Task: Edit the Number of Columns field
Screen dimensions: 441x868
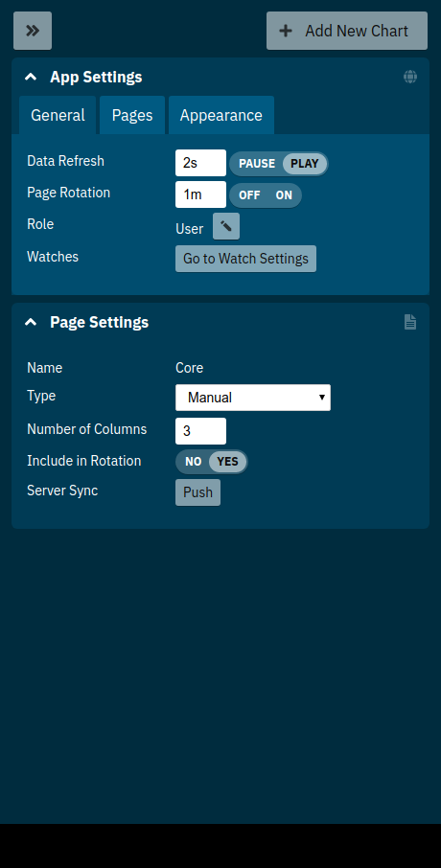Action: click(200, 431)
